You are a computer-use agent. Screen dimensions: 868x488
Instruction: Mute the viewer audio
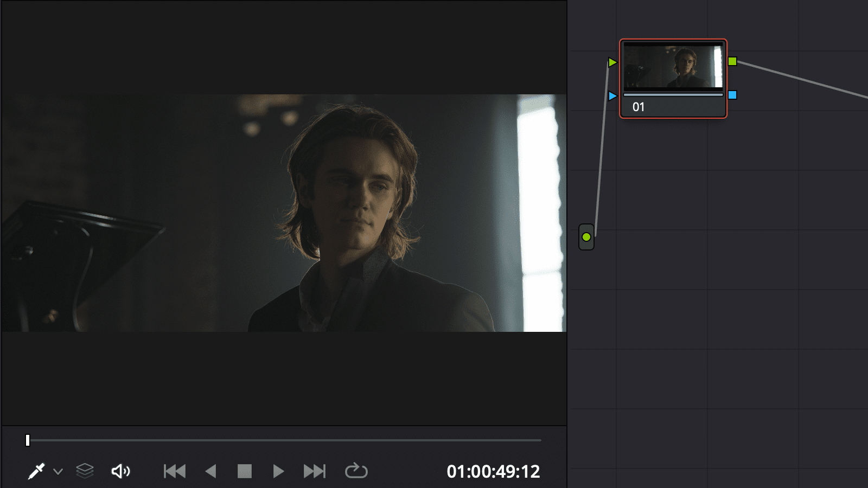[x=121, y=471]
